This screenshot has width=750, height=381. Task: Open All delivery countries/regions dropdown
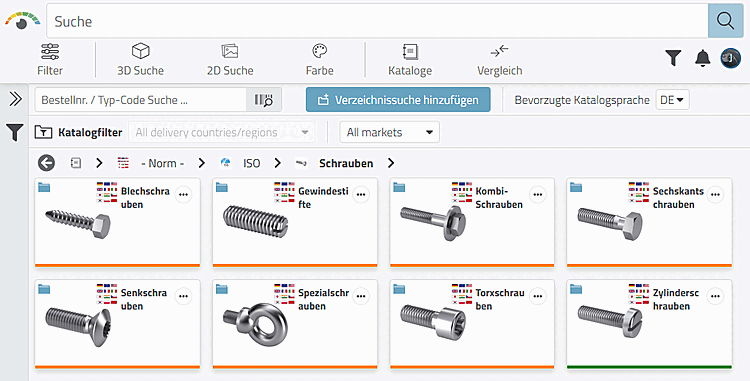click(222, 132)
